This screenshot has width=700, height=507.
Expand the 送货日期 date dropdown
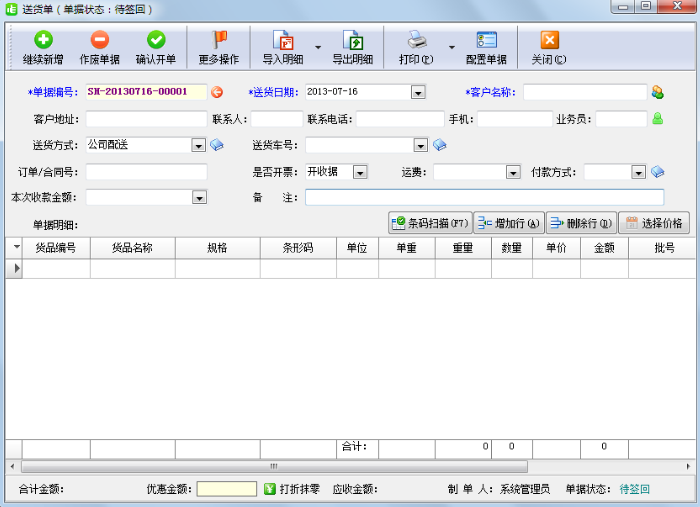418,92
